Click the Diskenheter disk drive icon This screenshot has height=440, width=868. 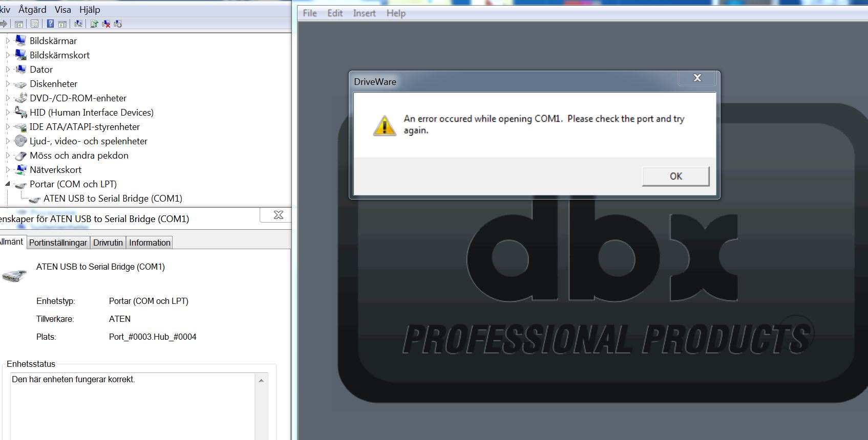20,84
